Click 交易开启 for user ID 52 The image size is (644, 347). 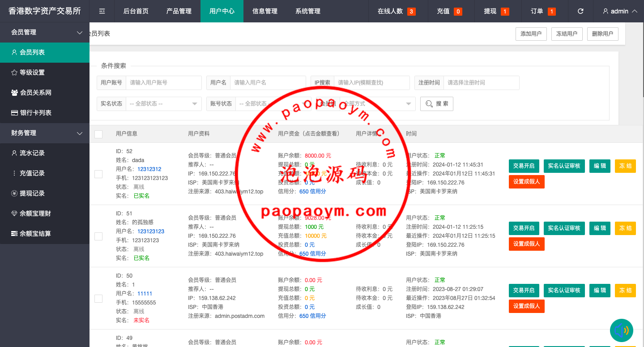(x=524, y=166)
